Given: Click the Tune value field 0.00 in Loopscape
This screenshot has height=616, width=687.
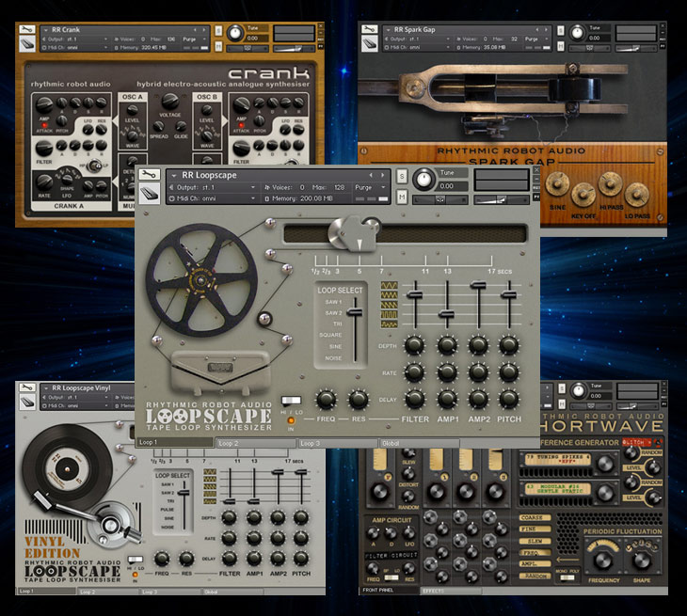Looking at the screenshot, I should click(x=452, y=186).
